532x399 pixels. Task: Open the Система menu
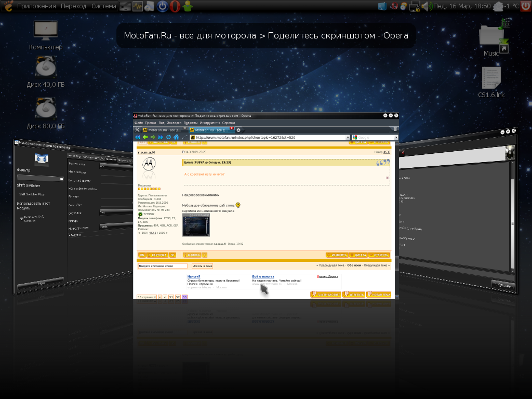[x=104, y=6]
